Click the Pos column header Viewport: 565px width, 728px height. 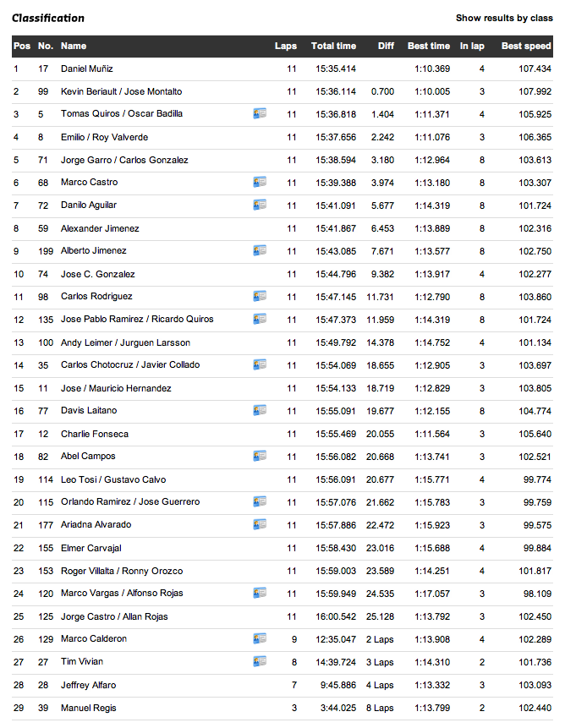[x=21, y=46]
